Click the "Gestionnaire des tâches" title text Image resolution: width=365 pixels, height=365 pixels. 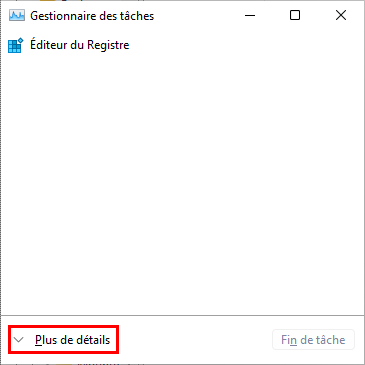[x=92, y=16]
